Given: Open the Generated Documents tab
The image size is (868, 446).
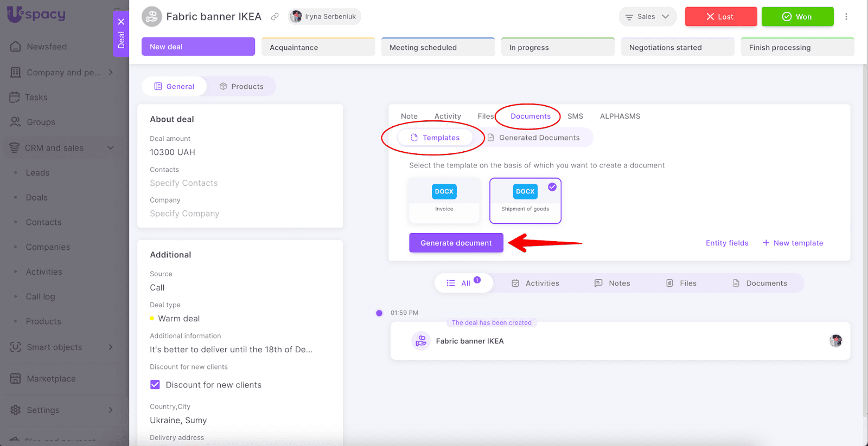Looking at the screenshot, I should pyautogui.click(x=533, y=138).
